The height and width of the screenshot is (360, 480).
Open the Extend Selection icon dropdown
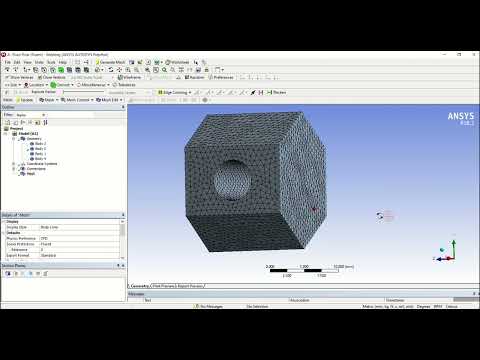pyautogui.click(x=99, y=70)
